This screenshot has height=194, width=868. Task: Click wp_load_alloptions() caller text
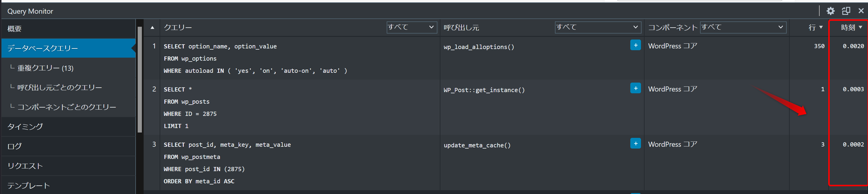479,47
